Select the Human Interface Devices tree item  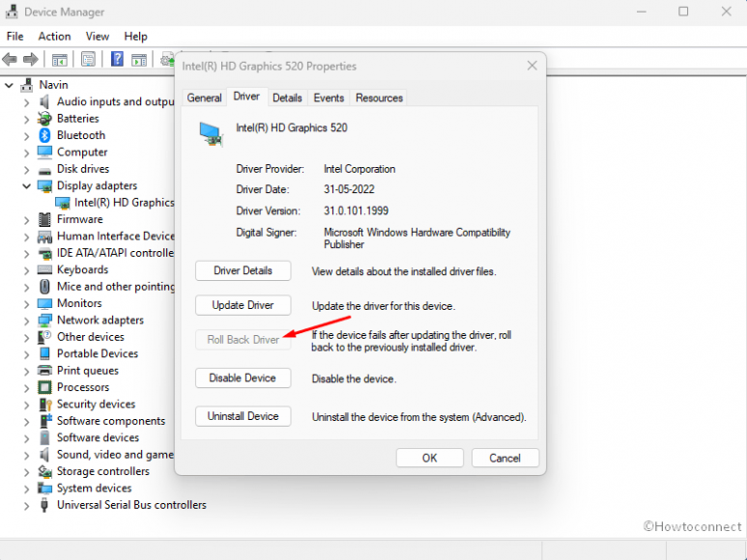pos(115,237)
